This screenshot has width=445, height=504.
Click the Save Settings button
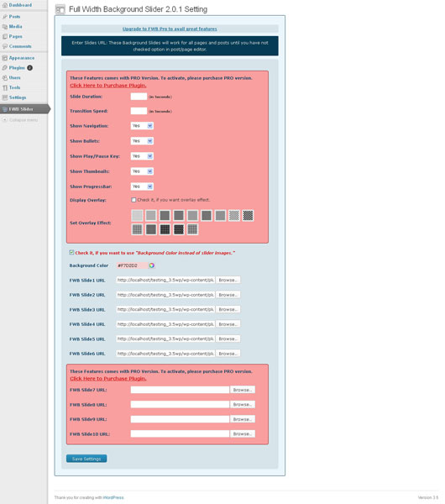click(x=86, y=459)
